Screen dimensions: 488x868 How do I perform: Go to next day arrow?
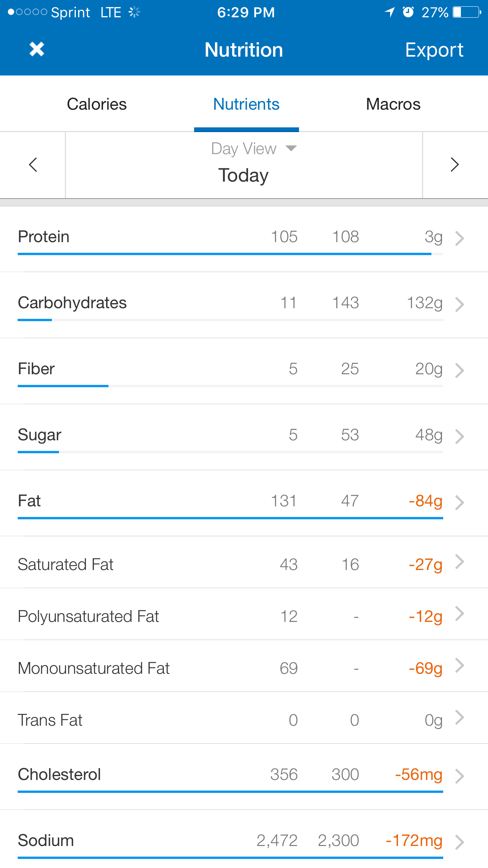coord(455,165)
